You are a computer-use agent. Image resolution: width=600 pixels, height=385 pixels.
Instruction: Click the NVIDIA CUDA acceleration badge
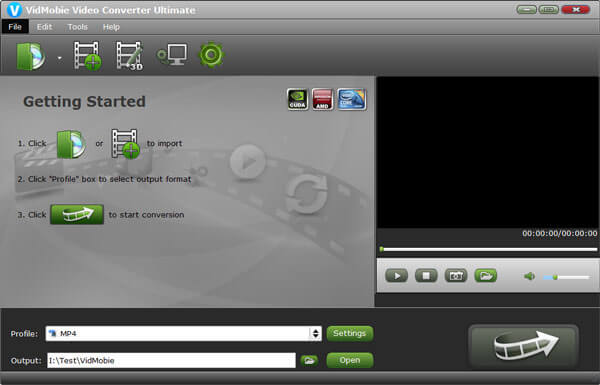pyautogui.click(x=297, y=100)
